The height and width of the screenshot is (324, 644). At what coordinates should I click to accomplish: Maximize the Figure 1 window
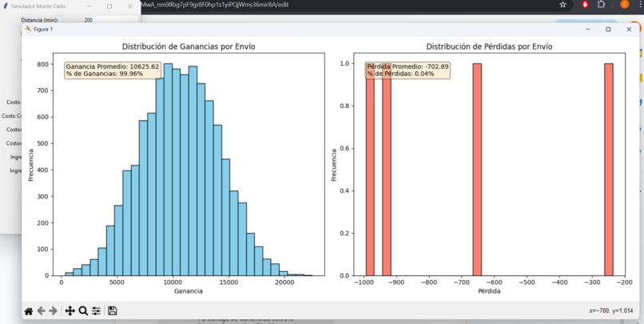(x=608, y=29)
